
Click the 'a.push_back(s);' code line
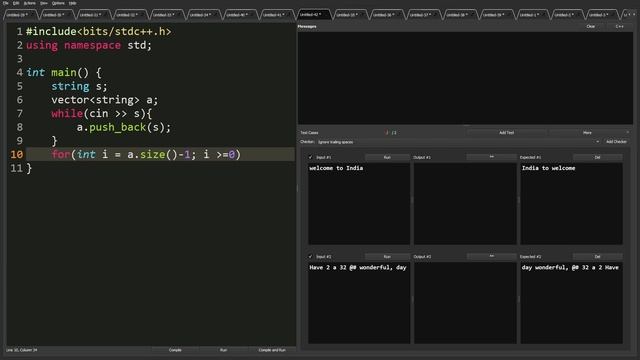click(124, 127)
